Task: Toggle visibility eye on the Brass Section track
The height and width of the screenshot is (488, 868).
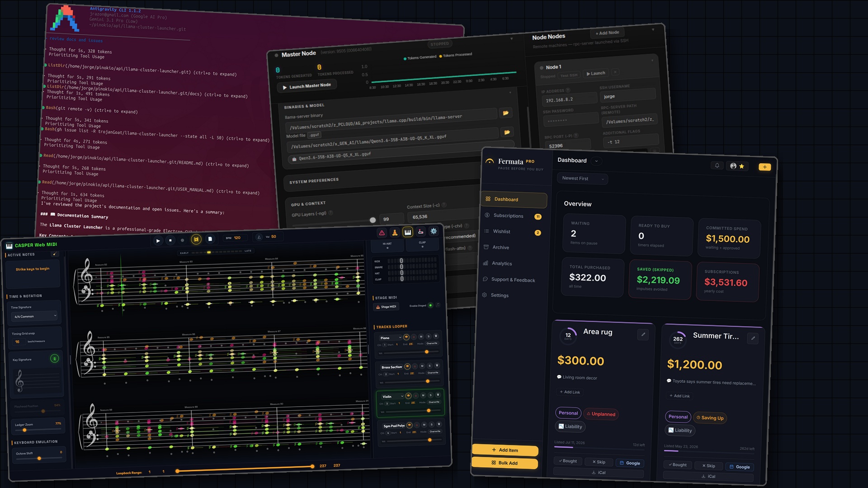Action: click(x=407, y=366)
